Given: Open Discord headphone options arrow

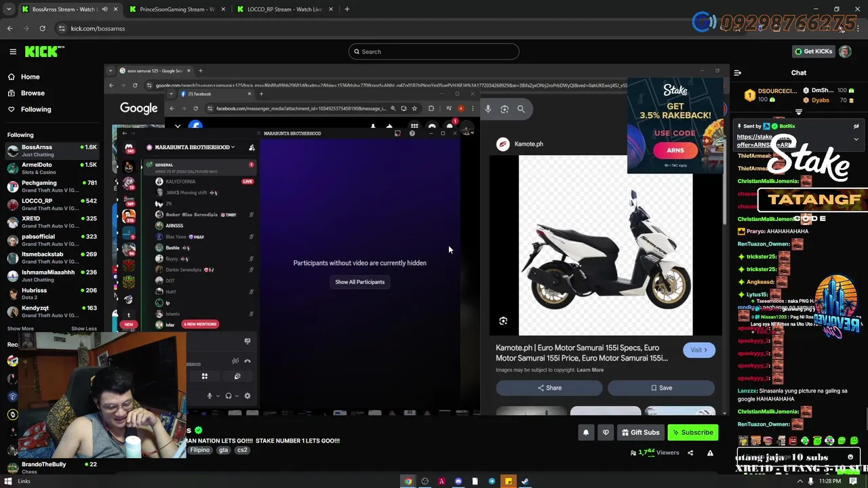Looking at the screenshot, I should pyautogui.click(x=236, y=396).
